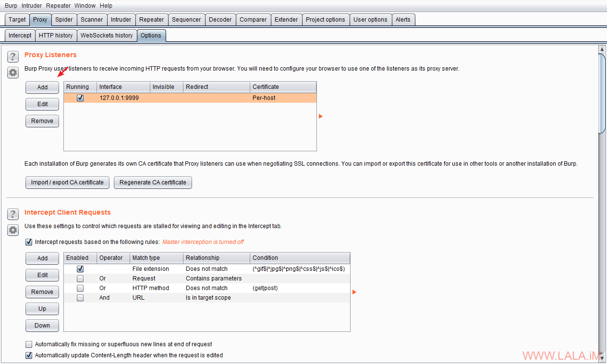Open the Alerts tab
Viewport: 607px width, 364px height.
pyautogui.click(x=403, y=20)
